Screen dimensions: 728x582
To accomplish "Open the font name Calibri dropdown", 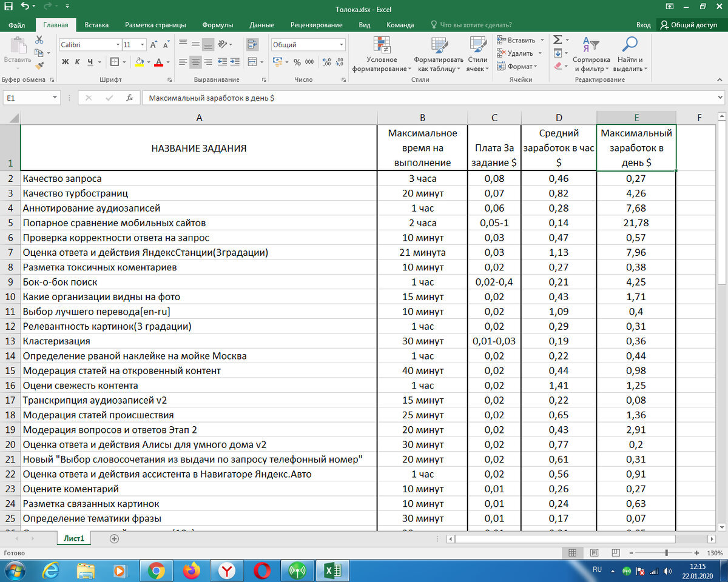I will pyautogui.click(x=118, y=45).
